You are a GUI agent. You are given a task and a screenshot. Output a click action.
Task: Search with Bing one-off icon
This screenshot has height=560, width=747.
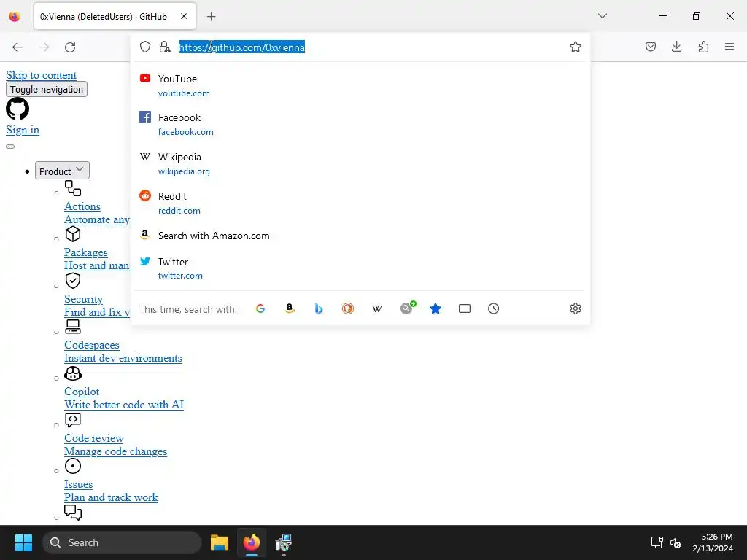point(319,308)
